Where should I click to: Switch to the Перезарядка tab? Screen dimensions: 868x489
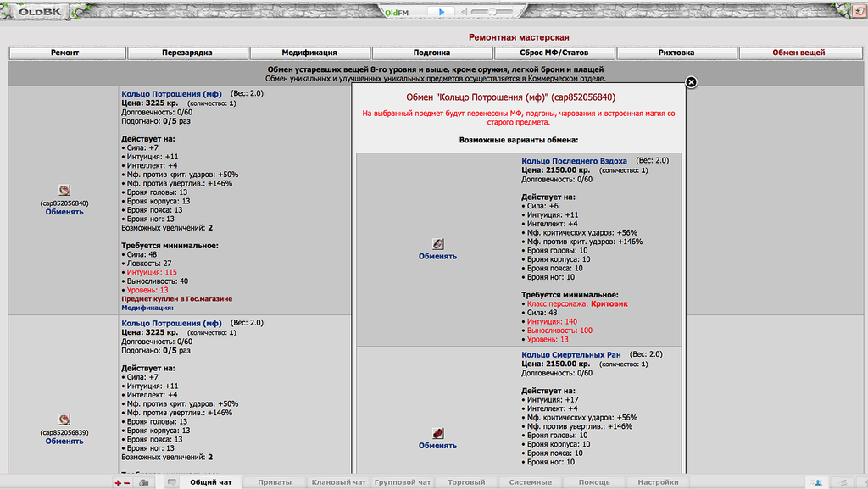pos(187,53)
